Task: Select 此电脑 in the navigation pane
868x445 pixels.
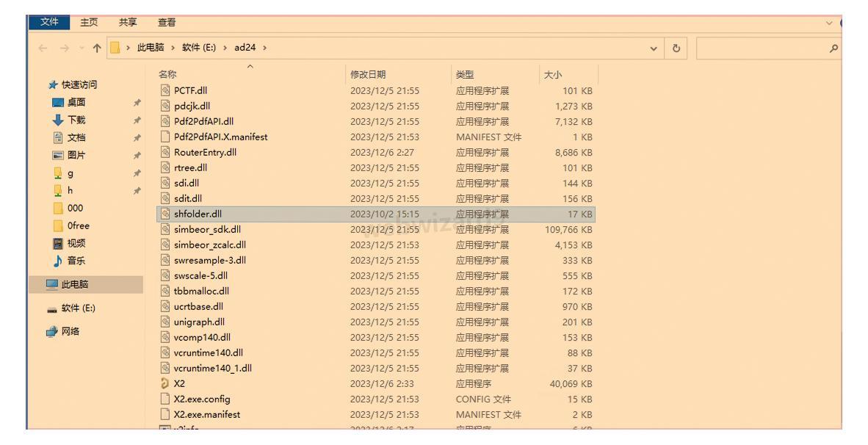Action: [77, 284]
